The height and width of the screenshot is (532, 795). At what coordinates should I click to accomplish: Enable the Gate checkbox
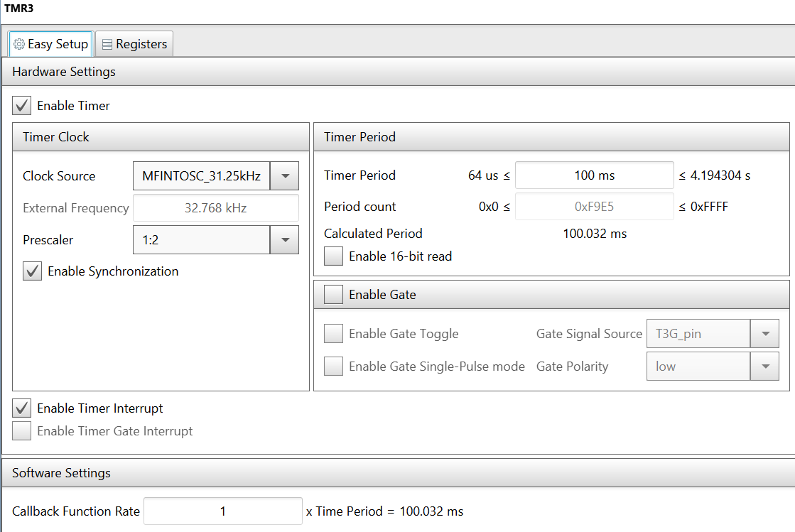tap(333, 294)
